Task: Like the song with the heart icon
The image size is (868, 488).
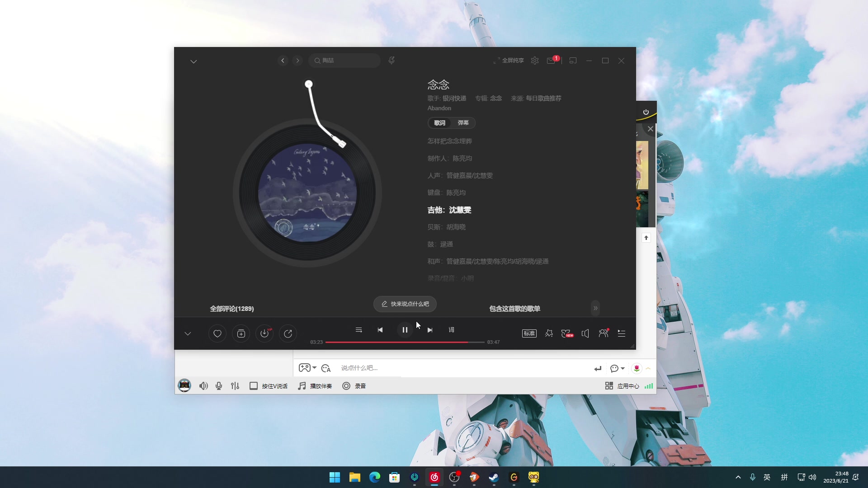Action: point(217,334)
